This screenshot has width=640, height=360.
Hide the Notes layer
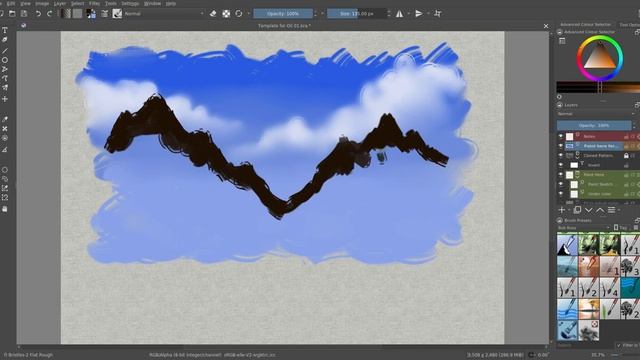click(x=560, y=136)
